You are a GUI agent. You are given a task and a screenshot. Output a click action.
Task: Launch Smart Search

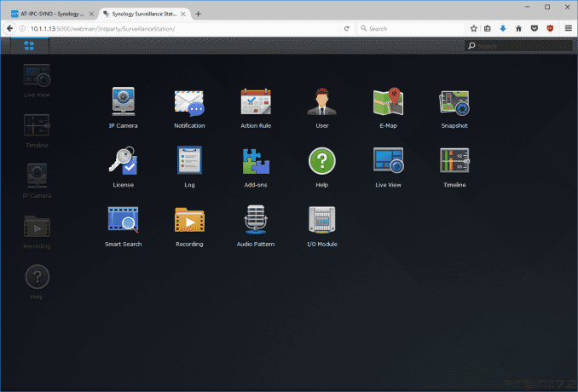tap(123, 222)
